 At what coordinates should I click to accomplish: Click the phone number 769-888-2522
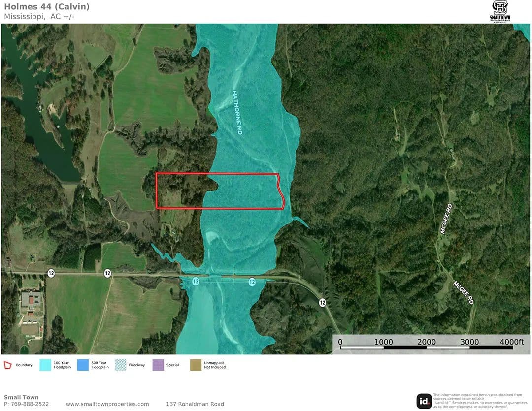[26, 404]
